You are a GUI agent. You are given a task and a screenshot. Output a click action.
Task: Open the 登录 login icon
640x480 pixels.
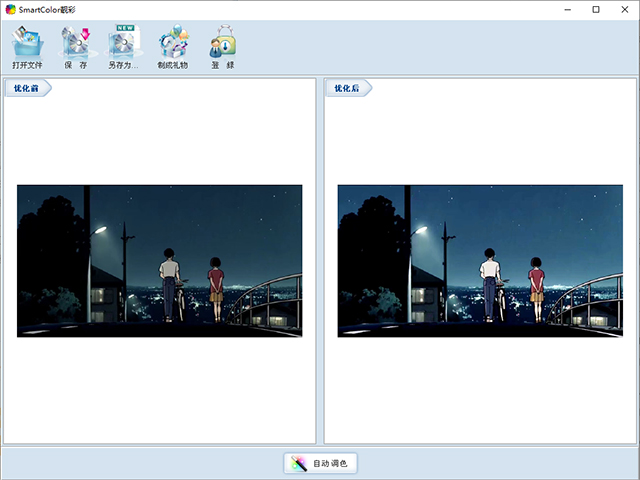(223, 47)
